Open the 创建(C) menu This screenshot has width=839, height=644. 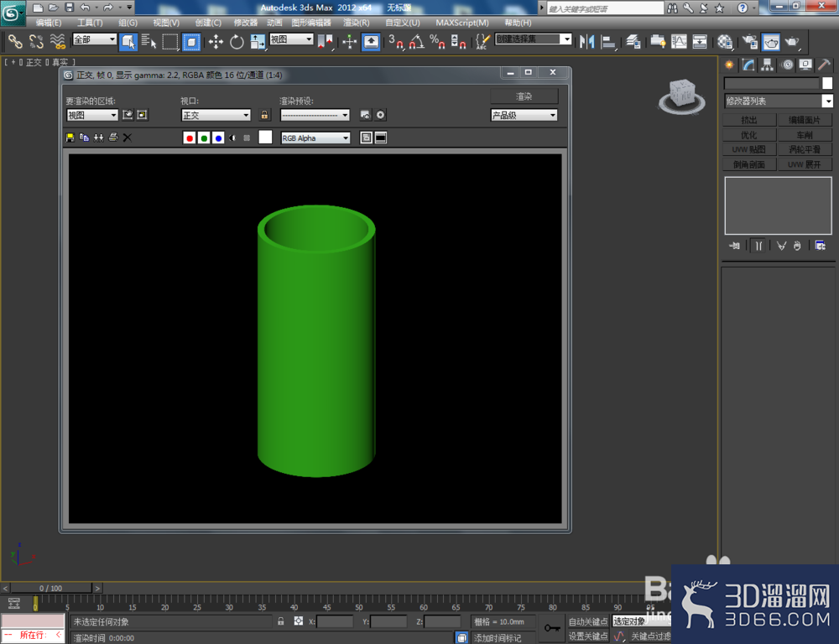coord(207,23)
